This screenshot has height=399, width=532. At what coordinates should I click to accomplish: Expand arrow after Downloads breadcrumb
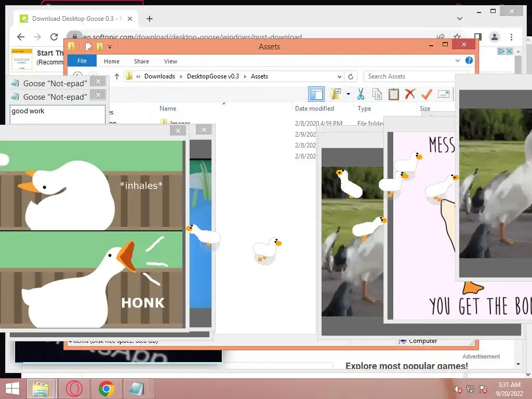coord(181,76)
